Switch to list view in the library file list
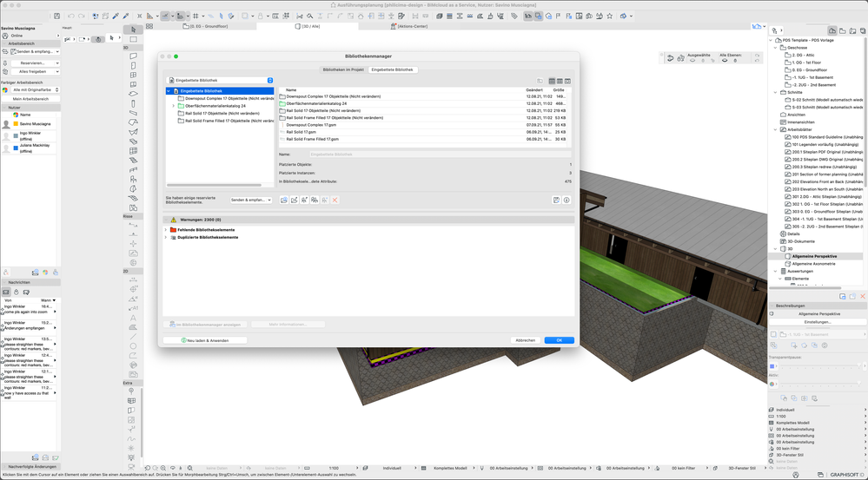Viewport: 868px width, 480px height. (552, 81)
